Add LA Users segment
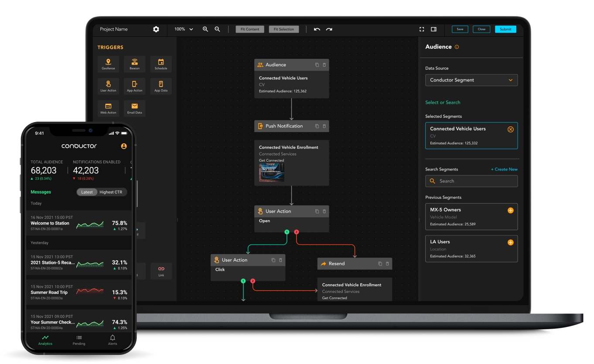The image size is (594, 364). click(x=511, y=242)
